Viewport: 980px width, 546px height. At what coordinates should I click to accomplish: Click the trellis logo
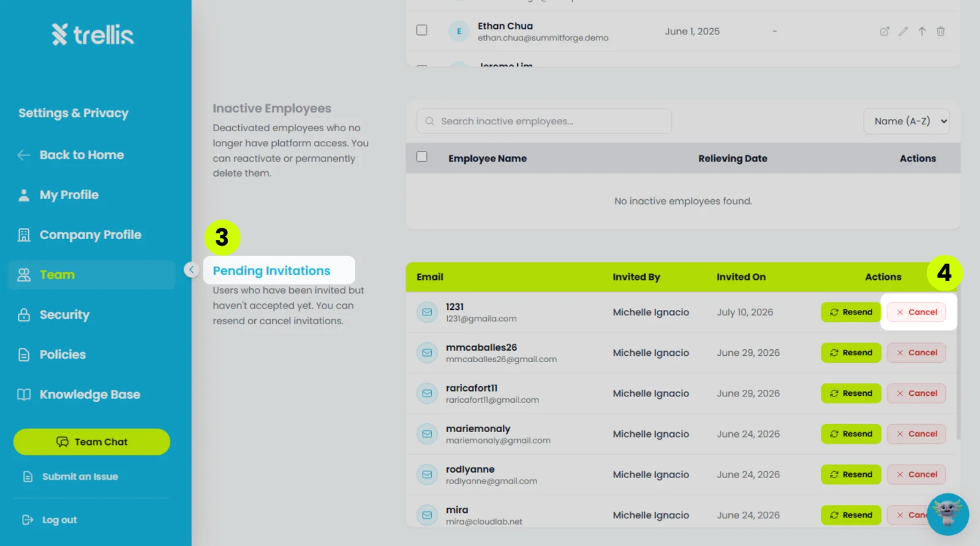tap(92, 35)
